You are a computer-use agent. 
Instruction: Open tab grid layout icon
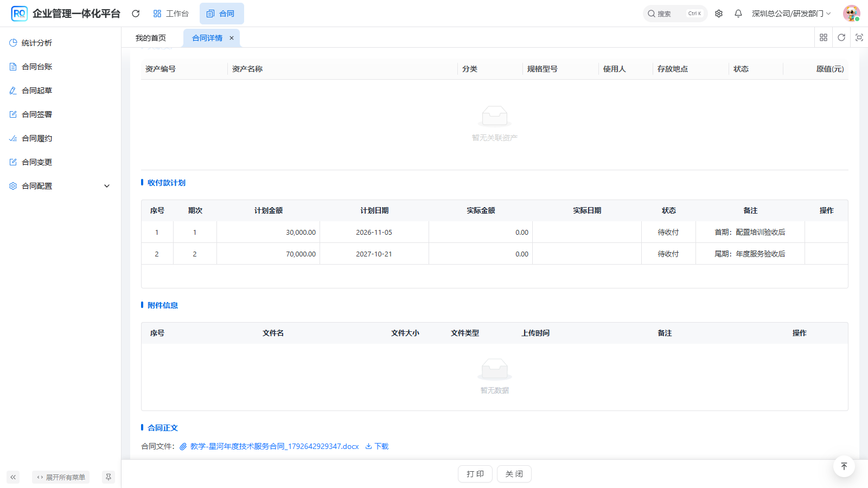click(824, 37)
